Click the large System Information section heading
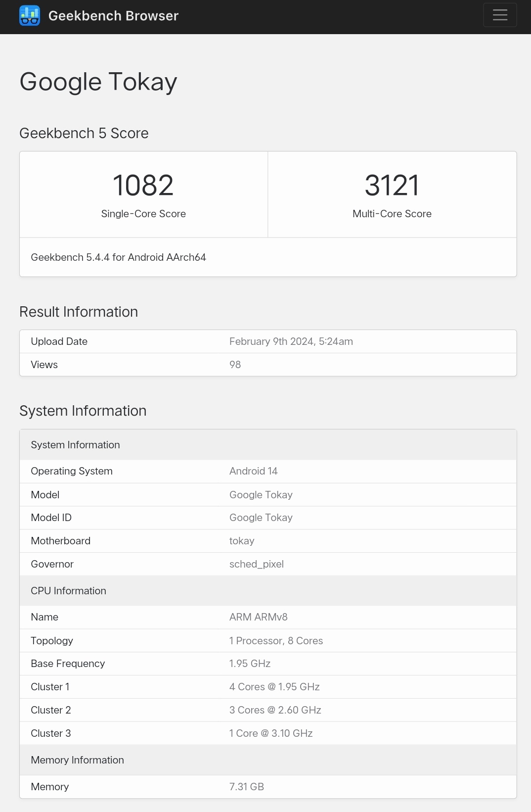Viewport: 531px width, 812px height. 83,411
